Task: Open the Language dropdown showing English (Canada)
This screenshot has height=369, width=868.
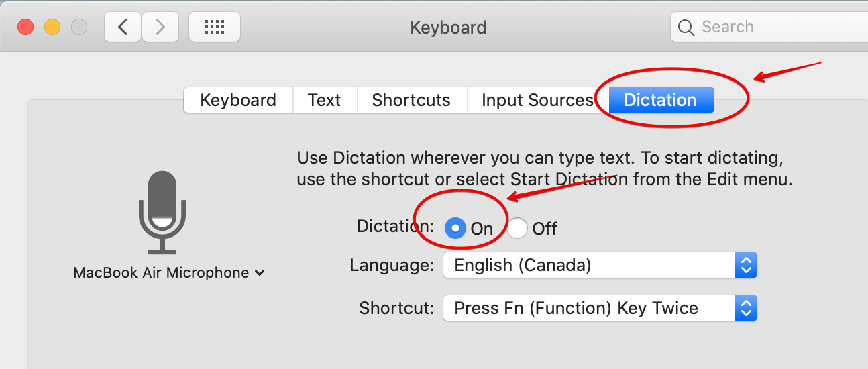Action: [600, 266]
